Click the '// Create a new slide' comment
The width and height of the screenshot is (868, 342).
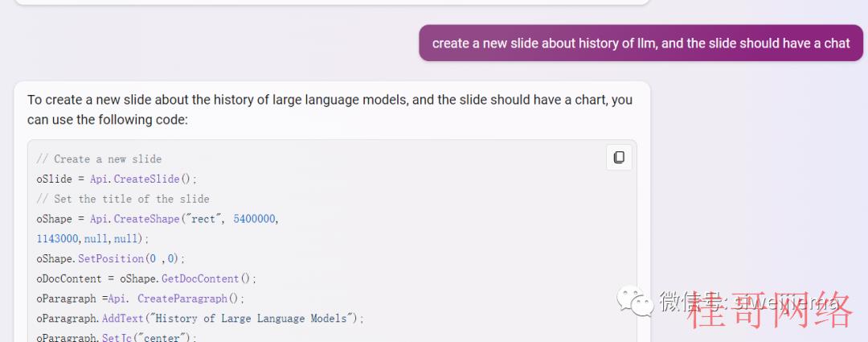point(99,159)
